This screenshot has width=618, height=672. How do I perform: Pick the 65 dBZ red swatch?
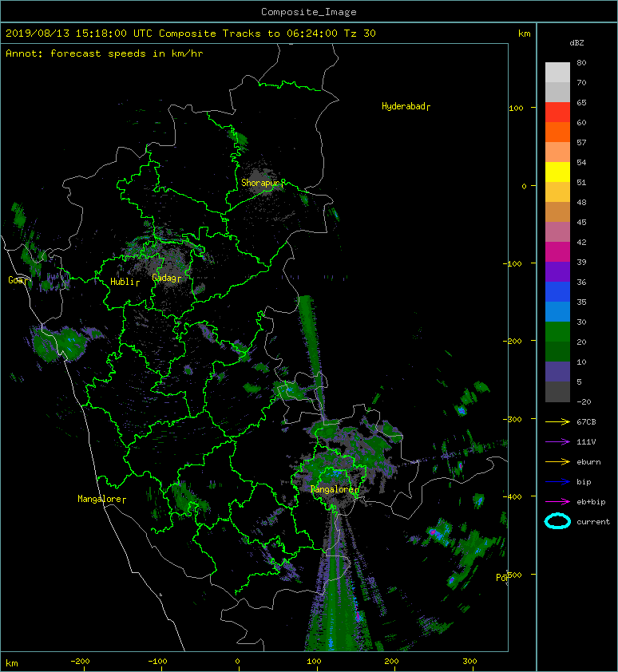tap(557, 112)
